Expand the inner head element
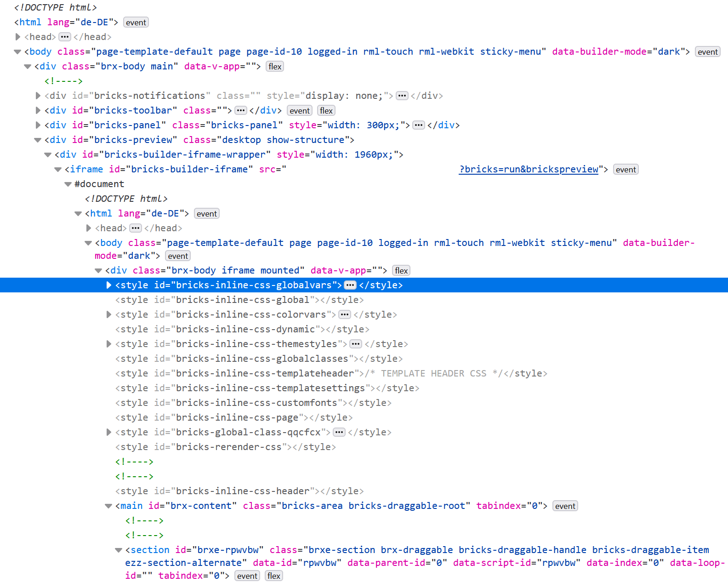Viewport: 728px width, 582px height. [x=89, y=228]
